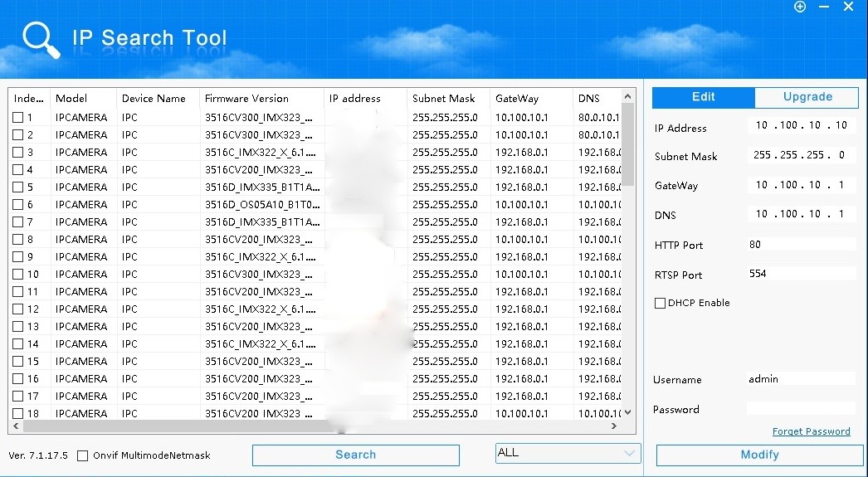Click gateway 10.100.10.1 in row 8

point(521,239)
